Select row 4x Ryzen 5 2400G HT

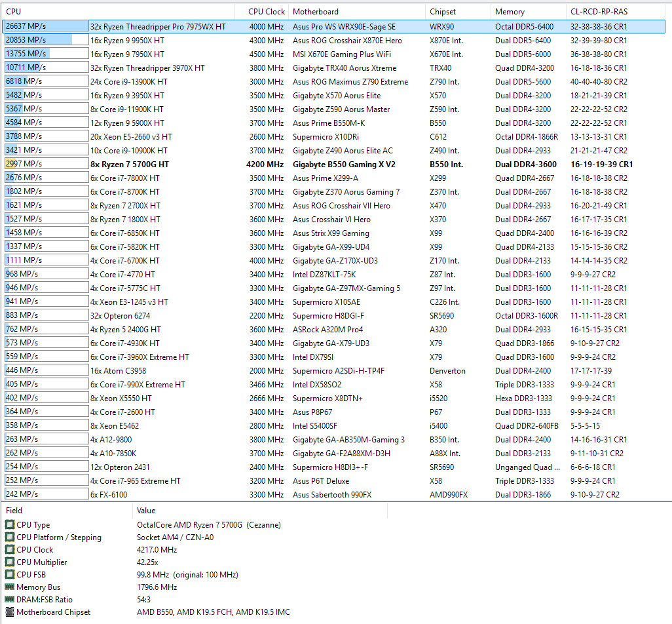pos(333,329)
